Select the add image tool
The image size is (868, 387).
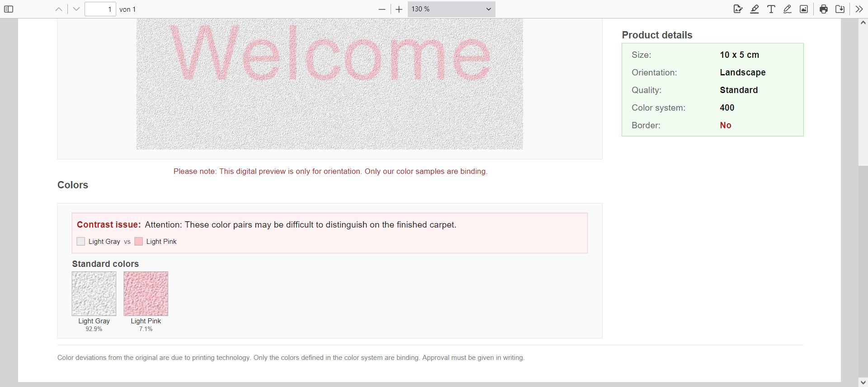tap(804, 9)
